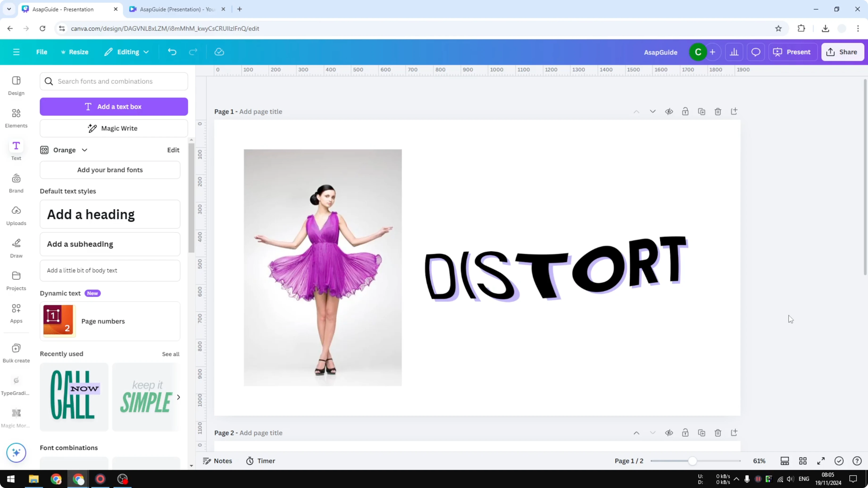The image size is (868, 488).
Task: Duplicate Page 1 using the copy icon
Action: tap(701, 112)
